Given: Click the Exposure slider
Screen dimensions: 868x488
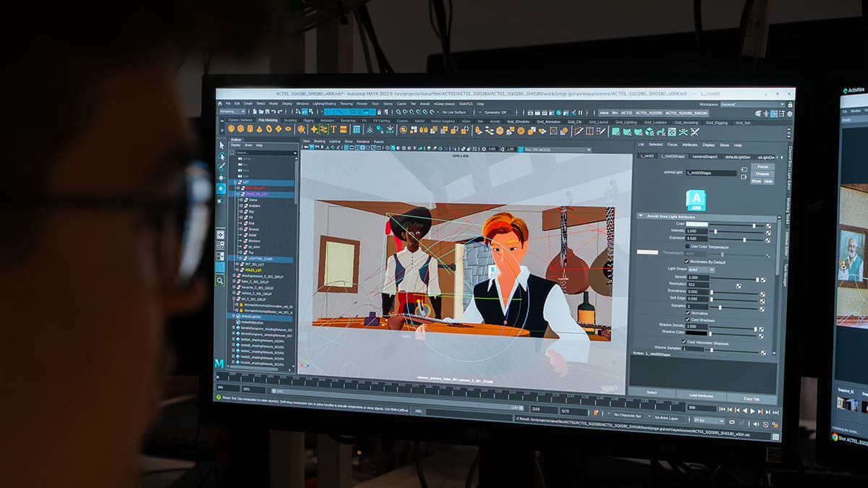Looking at the screenshot, I should 737,239.
